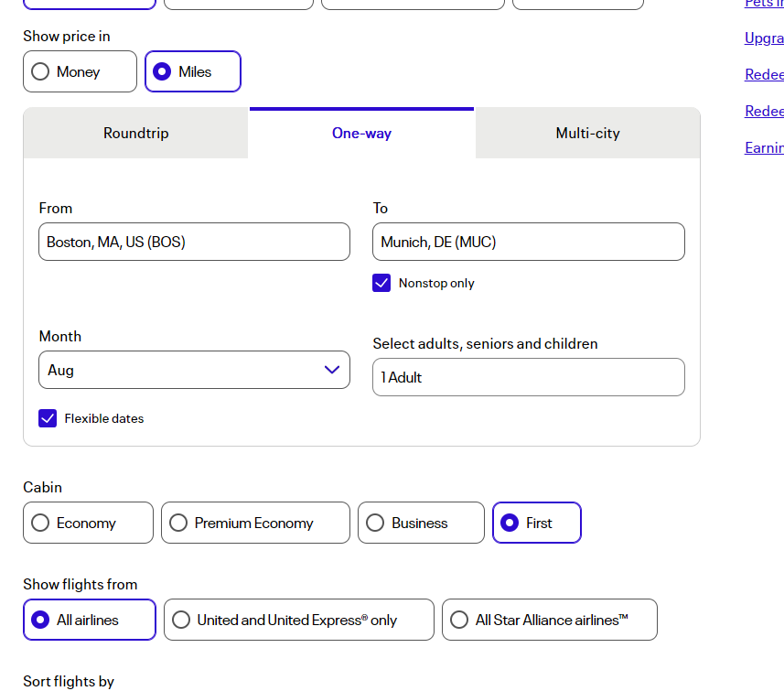Open the travelers selector showing 1 Adult
The height and width of the screenshot is (691, 784).
528,377
